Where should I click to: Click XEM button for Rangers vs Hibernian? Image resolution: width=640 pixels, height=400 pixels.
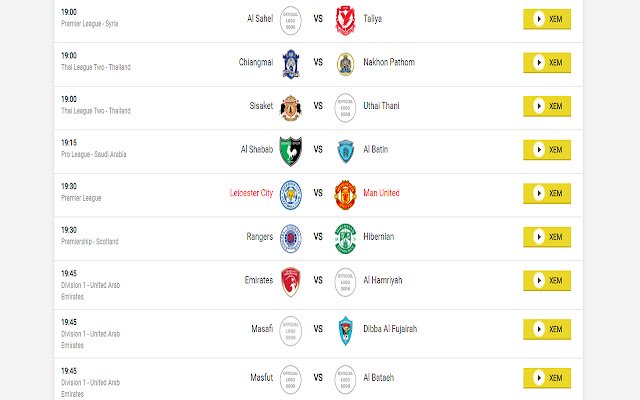[x=547, y=237]
